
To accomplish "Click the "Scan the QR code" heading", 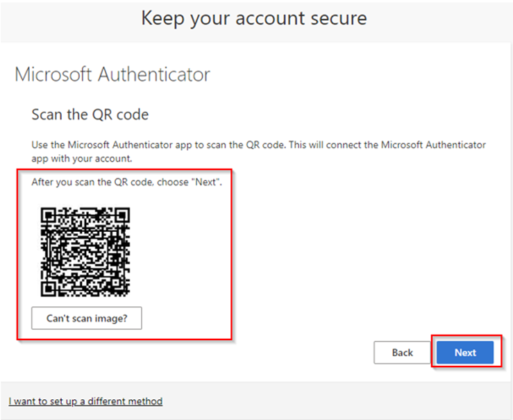I will [x=90, y=115].
